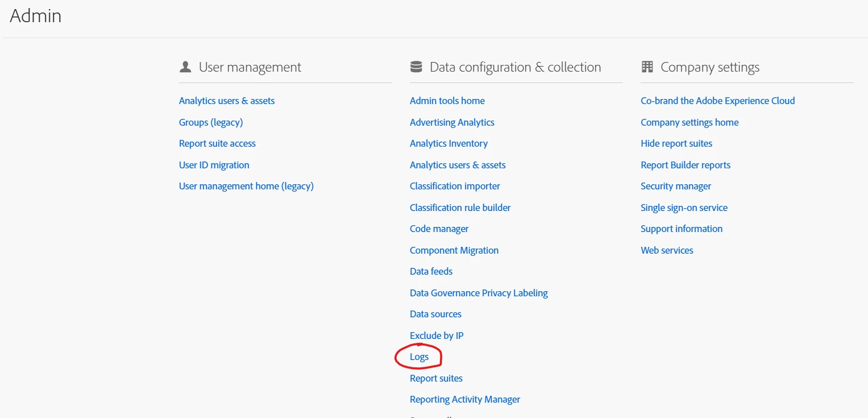Open the Security manager link
The width and height of the screenshot is (868, 418).
676,186
